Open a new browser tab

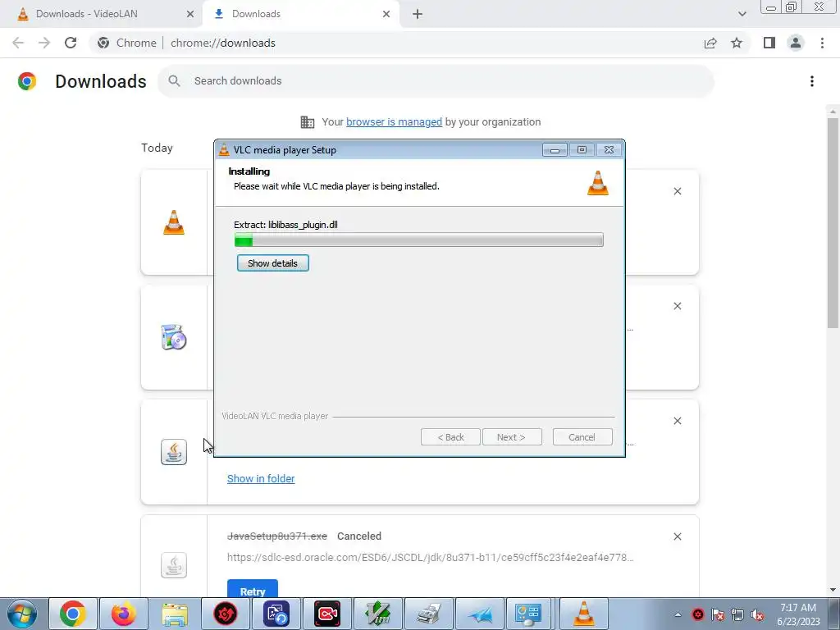[x=418, y=14]
